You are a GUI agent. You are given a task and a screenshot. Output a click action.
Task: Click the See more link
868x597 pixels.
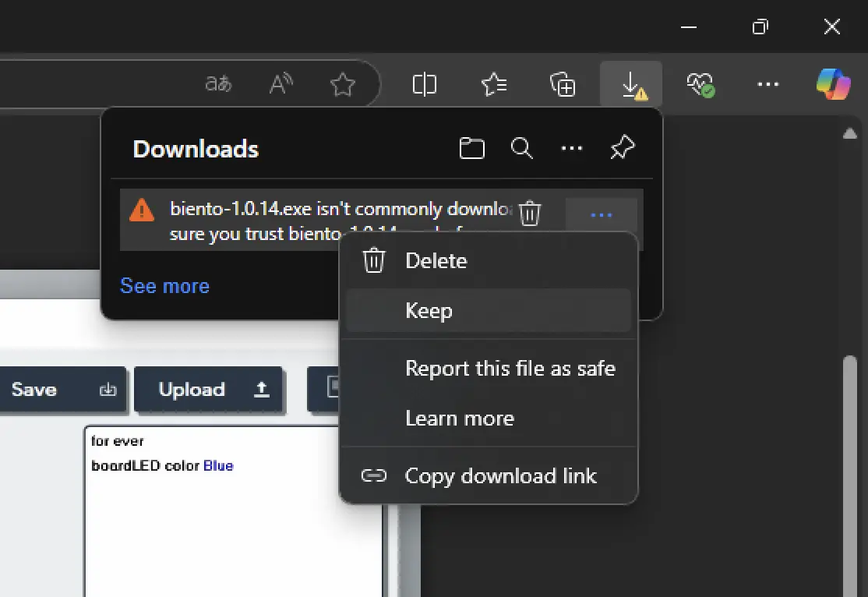pos(164,286)
